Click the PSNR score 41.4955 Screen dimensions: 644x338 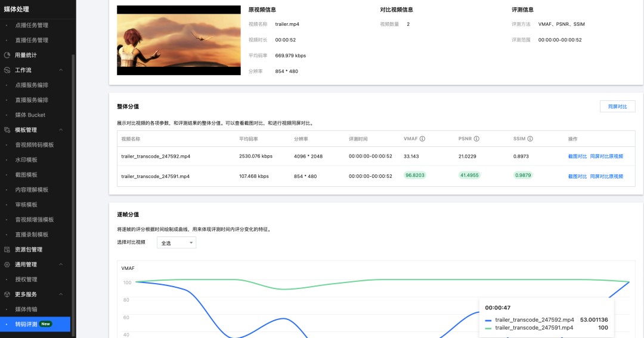pyautogui.click(x=469, y=175)
